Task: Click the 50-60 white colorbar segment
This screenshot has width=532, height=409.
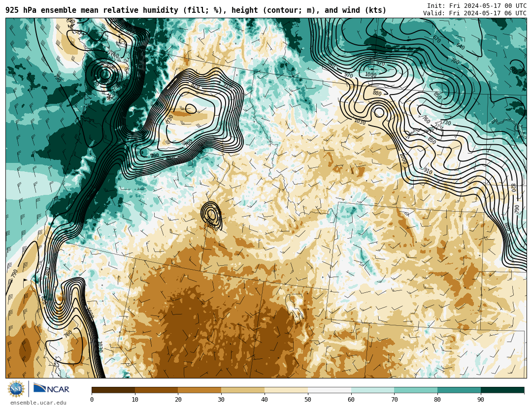Action: 330,390
